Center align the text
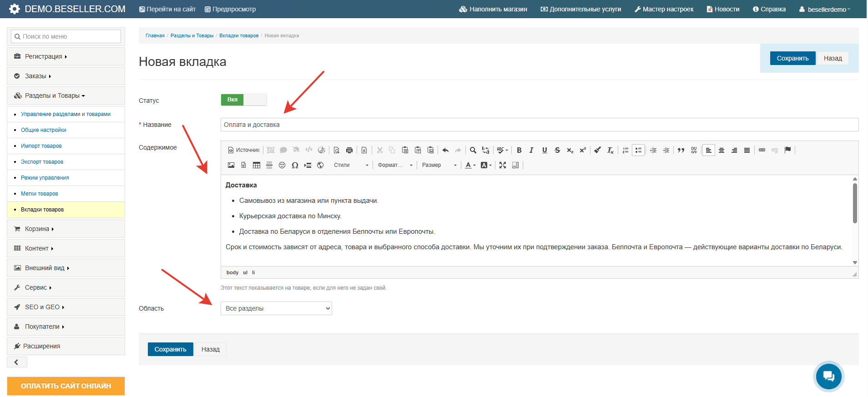 click(722, 150)
